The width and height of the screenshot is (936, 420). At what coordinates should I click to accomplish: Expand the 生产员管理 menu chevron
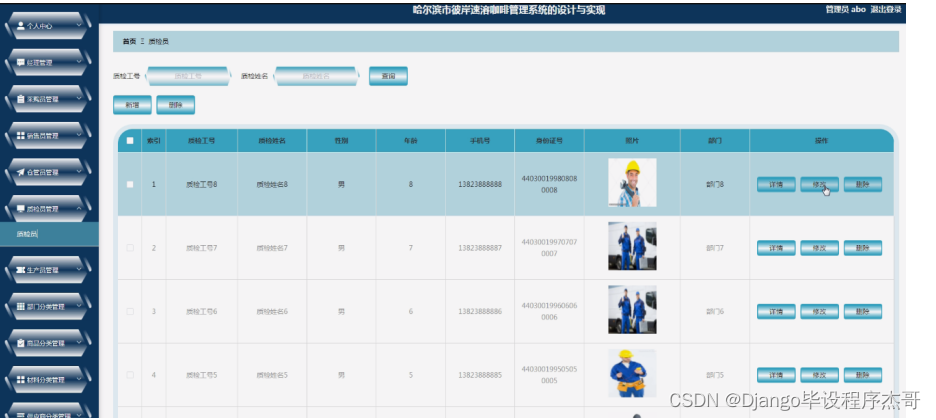(79, 270)
